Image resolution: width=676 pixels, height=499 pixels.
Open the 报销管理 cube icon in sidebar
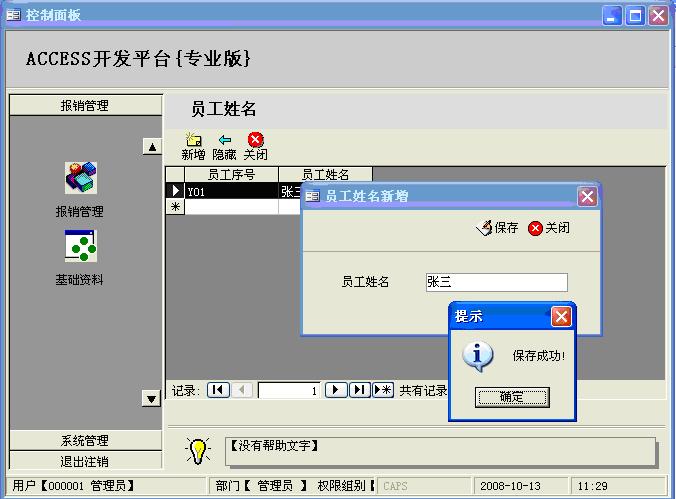(x=81, y=178)
